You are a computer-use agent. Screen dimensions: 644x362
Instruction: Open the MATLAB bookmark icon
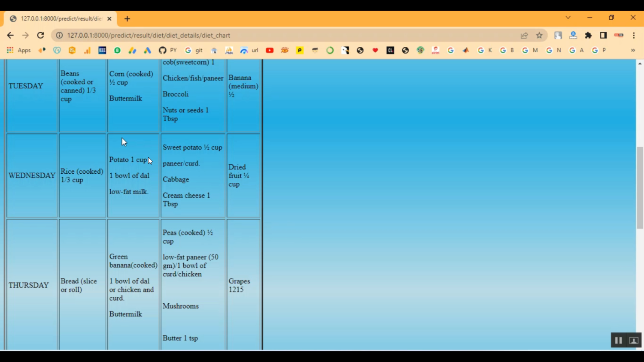click(466, 50)
